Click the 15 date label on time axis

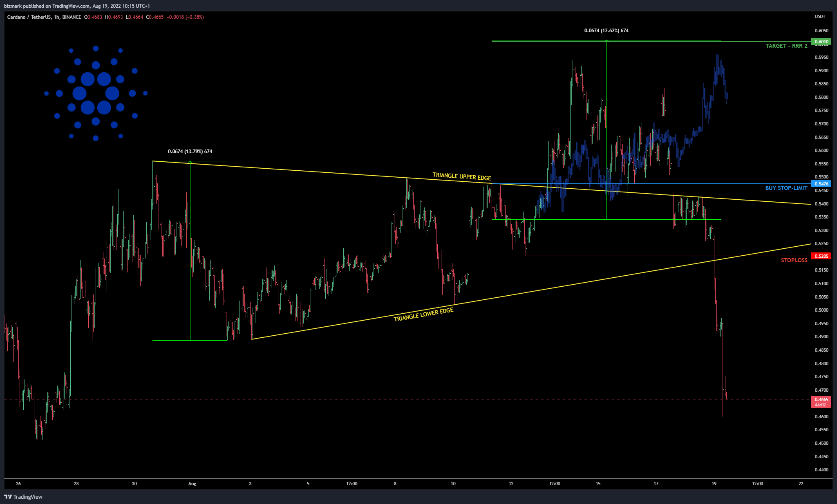(598, 484)
